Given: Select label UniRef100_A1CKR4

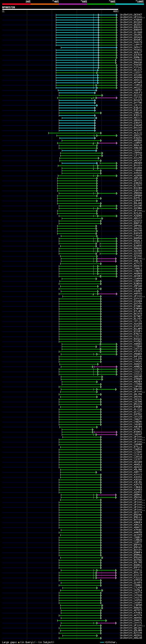Looking at the screenshot, I should (x=131, y=251).
